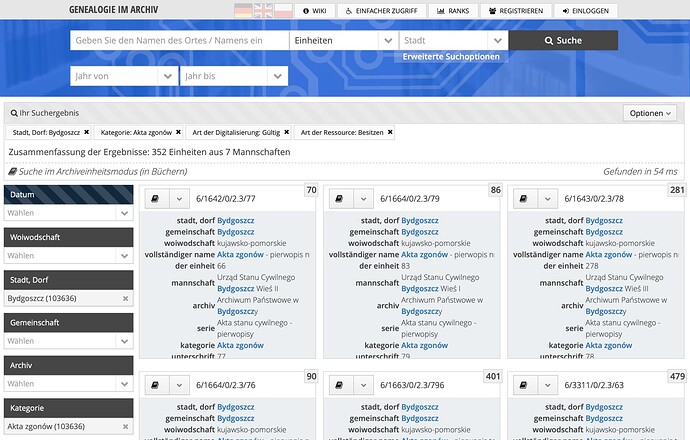Open Ranks in the top navigation
This screenshot has width=690, height=440.
coord(455,11)
